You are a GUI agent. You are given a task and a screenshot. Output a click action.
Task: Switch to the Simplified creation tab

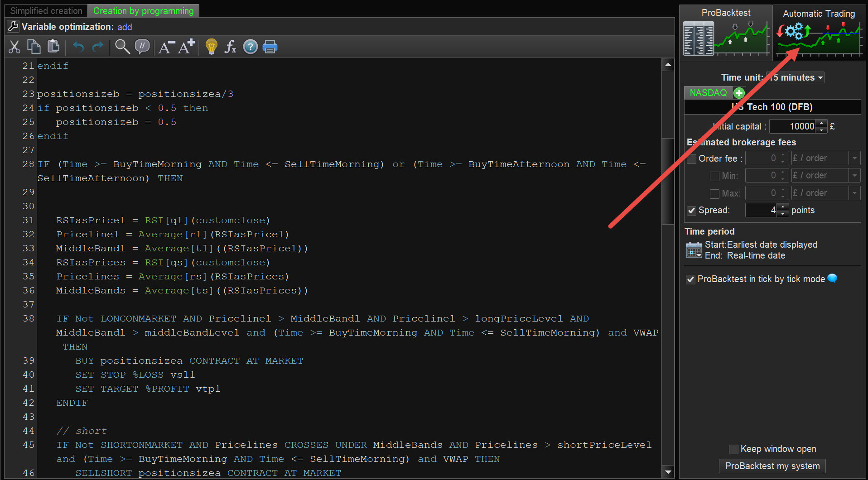(x=46, y=11)
